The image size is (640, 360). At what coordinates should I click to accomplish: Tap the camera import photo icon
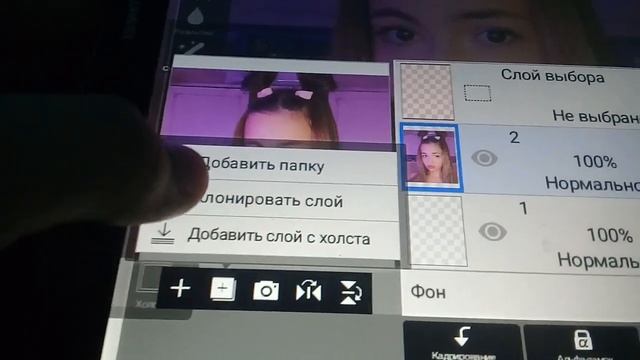coord(266,291)
